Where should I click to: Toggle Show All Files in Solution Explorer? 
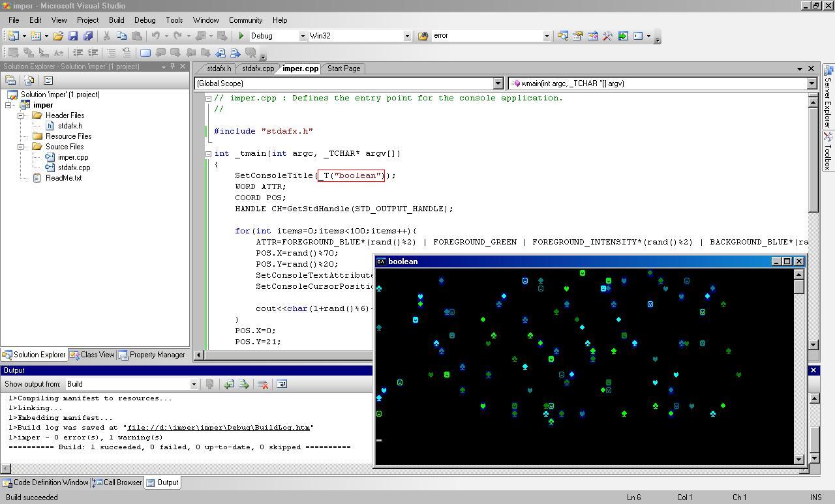point(29,80)
